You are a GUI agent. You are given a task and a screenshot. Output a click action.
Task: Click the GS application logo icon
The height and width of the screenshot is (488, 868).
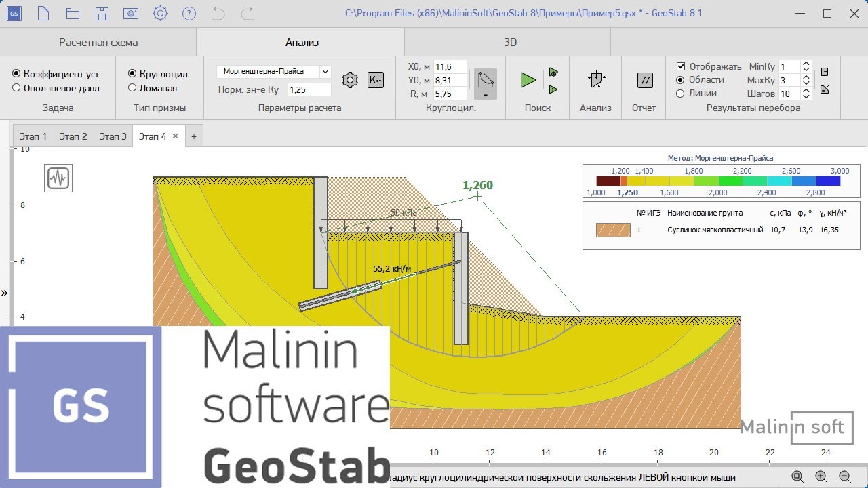14,13
